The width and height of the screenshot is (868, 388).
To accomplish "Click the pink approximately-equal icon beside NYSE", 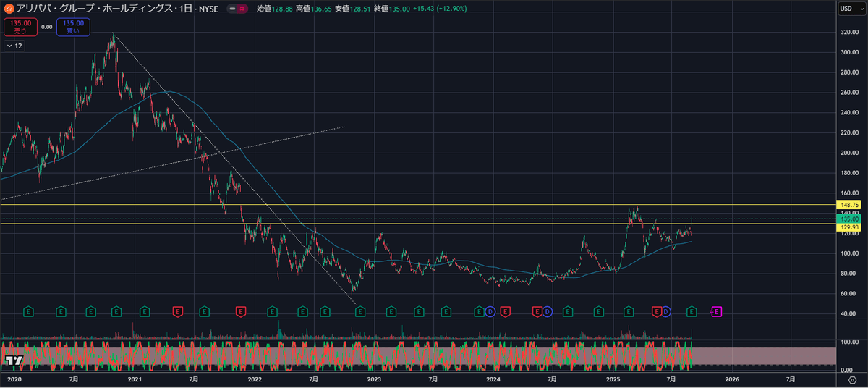I will click(241, 9).
